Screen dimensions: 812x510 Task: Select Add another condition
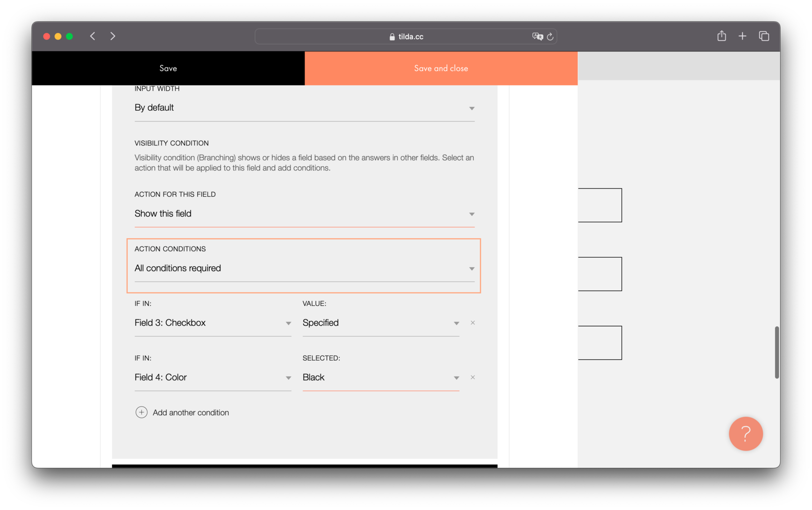pos(190,412)
